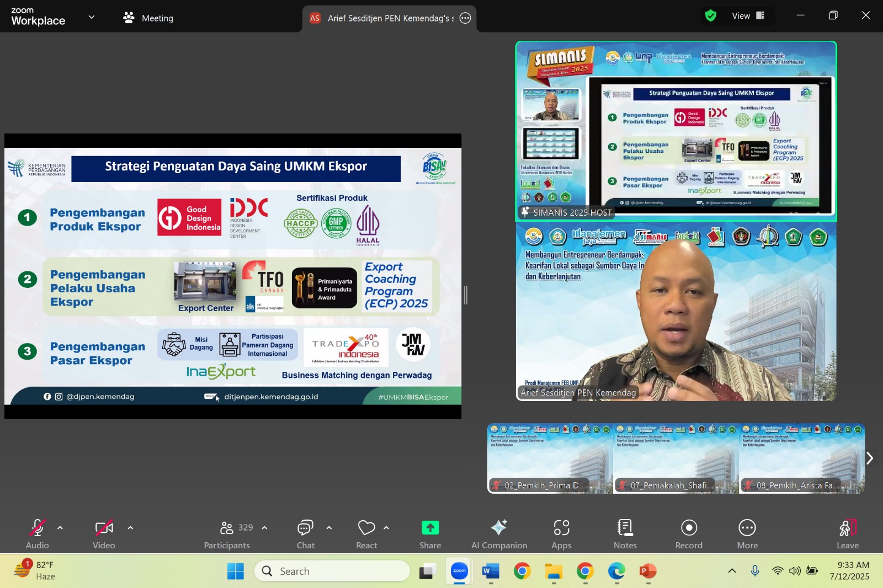Click battery status icon
This screenshot has height=588, width=883.
tap(812, 571)
